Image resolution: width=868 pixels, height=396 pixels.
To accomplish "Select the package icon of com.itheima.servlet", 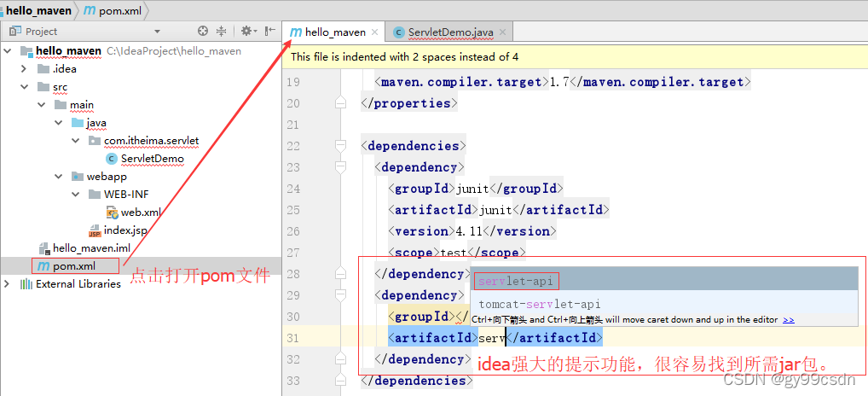I will tap(95, 141).
